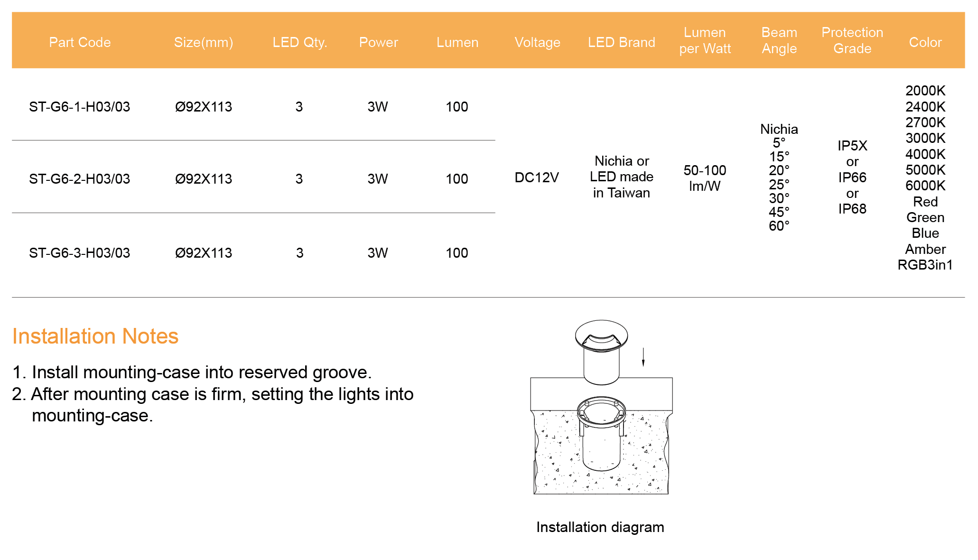Click the DC12V voltage value

(537, 177)
